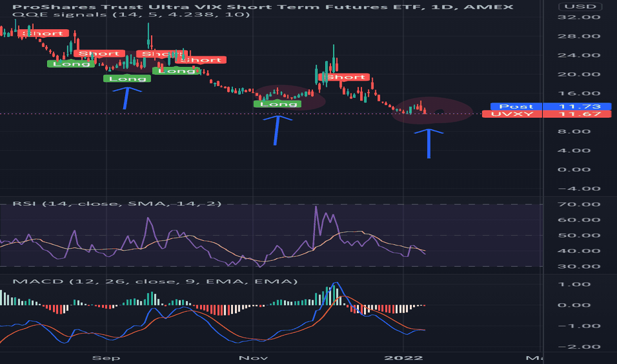Click the 70.00 RSI scale value
The image size is (617, 364).
[579, 205]
